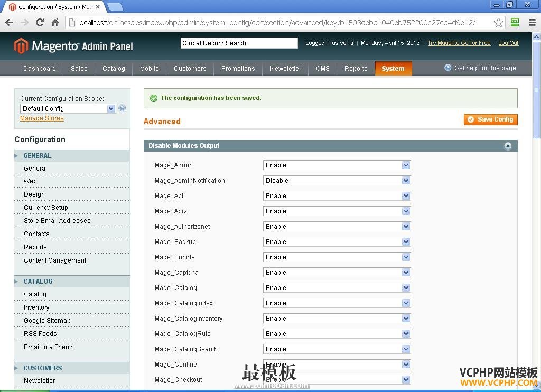Open Mage_CatalogInventory output dropdown

click(x=337, y=319)
